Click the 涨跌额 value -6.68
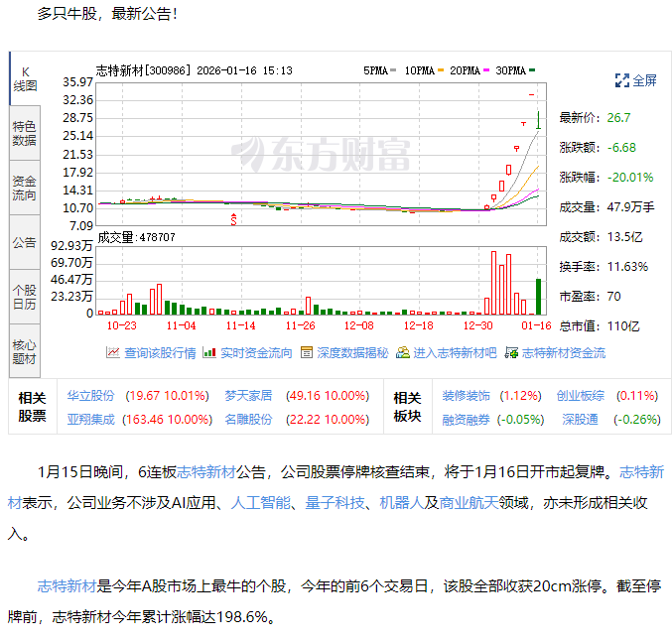 [621, 148]
